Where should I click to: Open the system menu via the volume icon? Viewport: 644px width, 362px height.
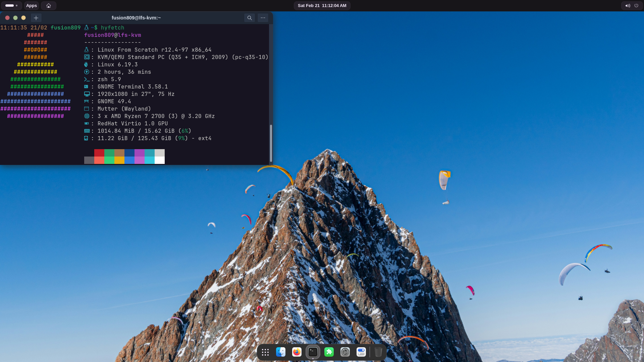[x=628, y=6]
